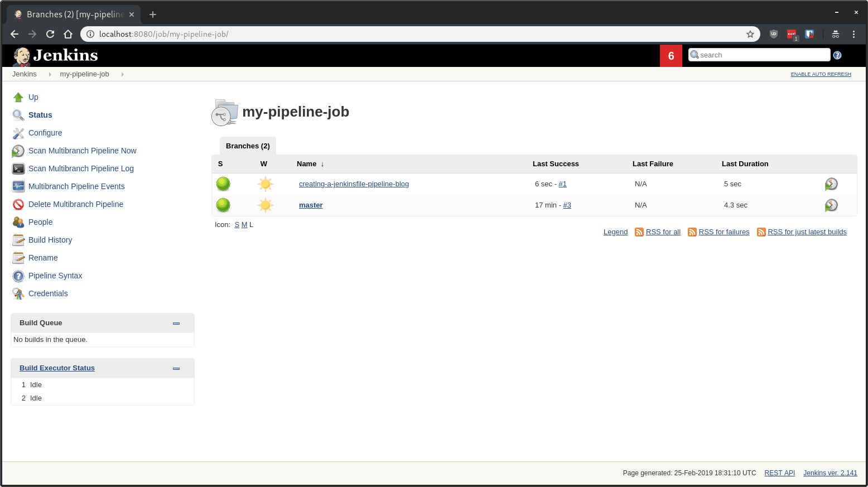The width and height of the screenshot is (868, 487).
Task: Collapse the Build Executor Status panel
Action: click(x=176, y=368)
